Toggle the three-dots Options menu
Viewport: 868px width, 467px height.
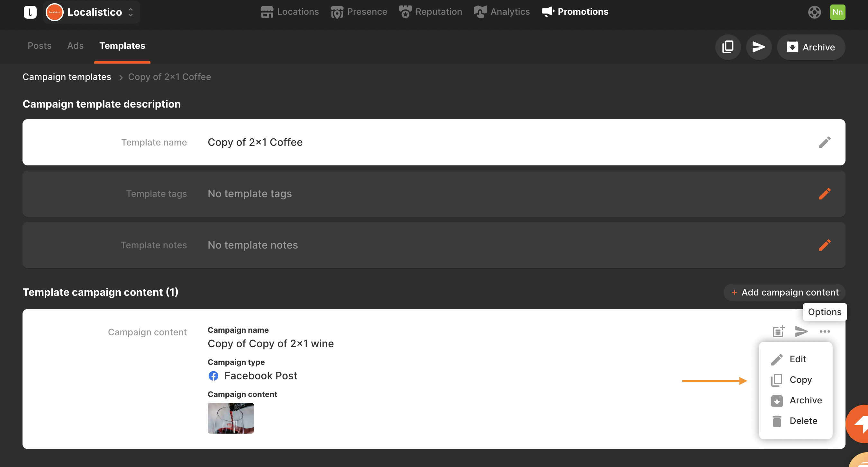click(825, 331)
